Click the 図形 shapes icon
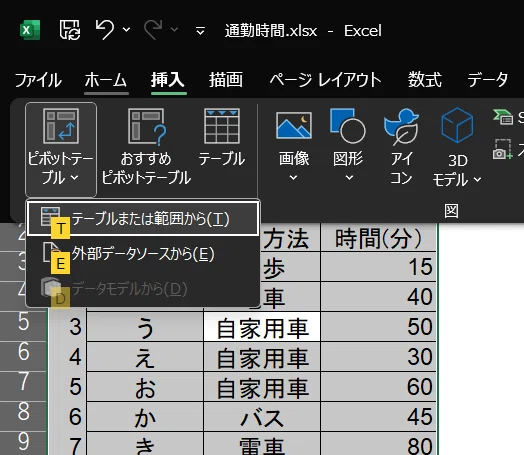524x455 pixels. (x=348, y=126)
